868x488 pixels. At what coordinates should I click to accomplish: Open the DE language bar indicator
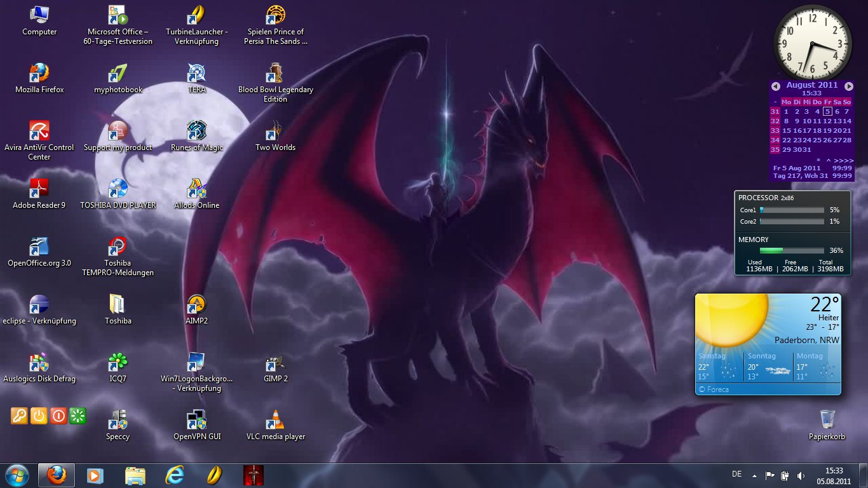pyautogui.click(x=736, y=474)
